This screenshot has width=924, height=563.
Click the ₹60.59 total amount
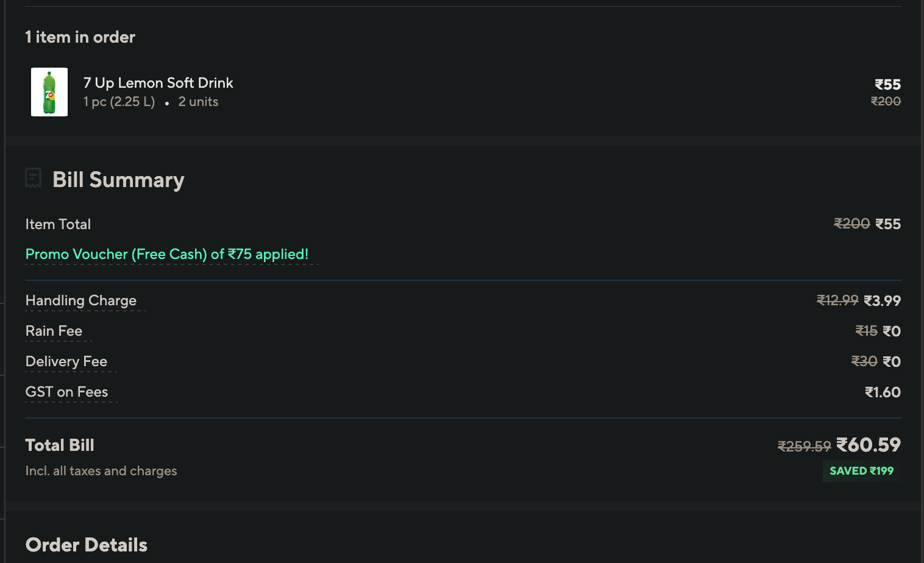(869, 445)
